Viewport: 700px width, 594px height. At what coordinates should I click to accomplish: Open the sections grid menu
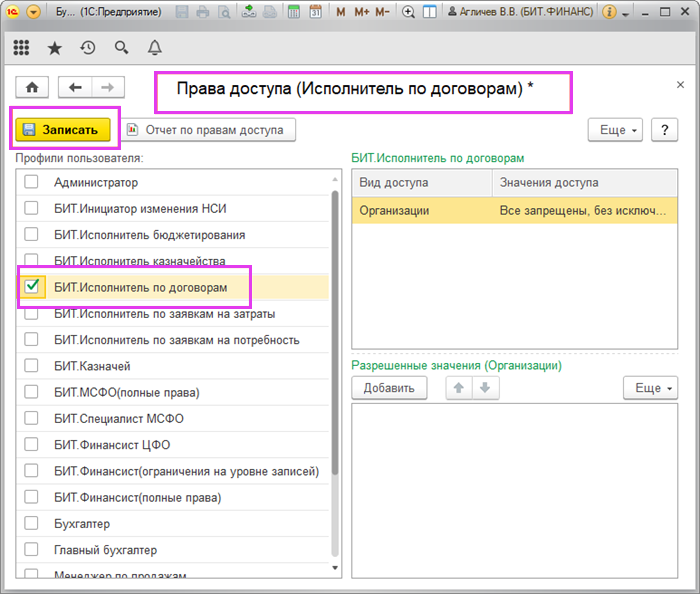[21, 47]
